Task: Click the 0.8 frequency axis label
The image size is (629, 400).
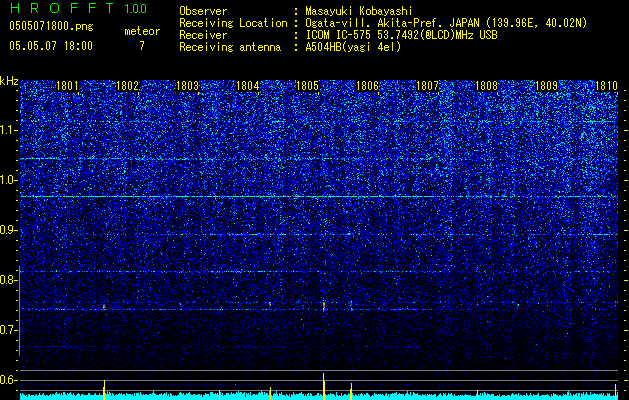Action: (x=8, y=280)
